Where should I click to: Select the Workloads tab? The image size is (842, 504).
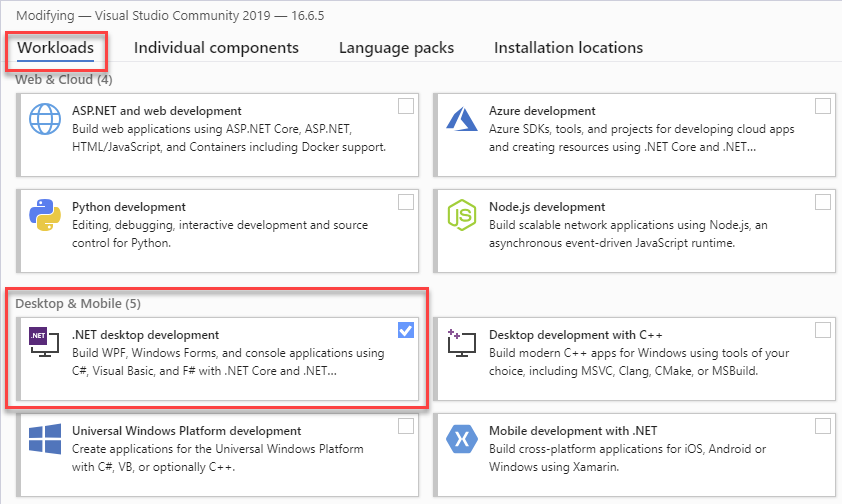point(56,48)
